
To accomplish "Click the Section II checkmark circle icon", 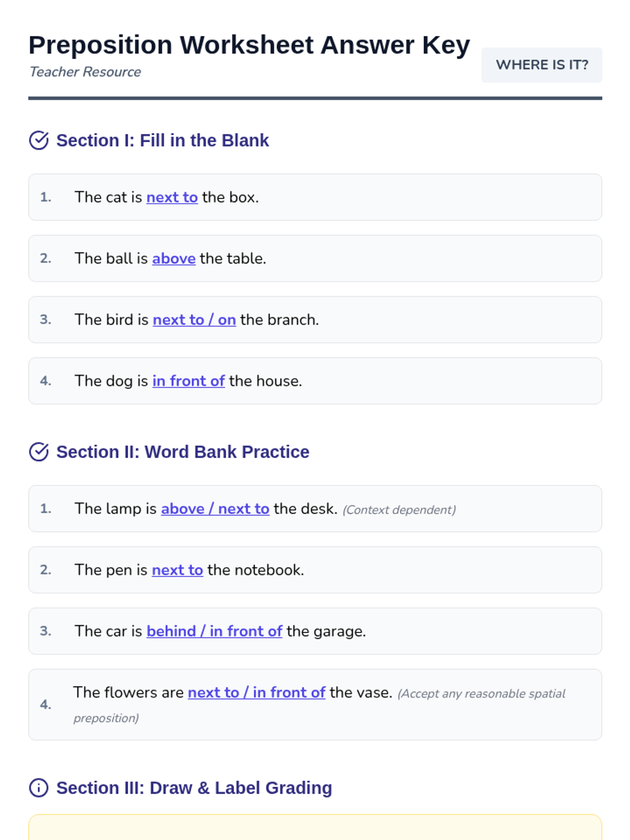I will (x=39, y=452).
